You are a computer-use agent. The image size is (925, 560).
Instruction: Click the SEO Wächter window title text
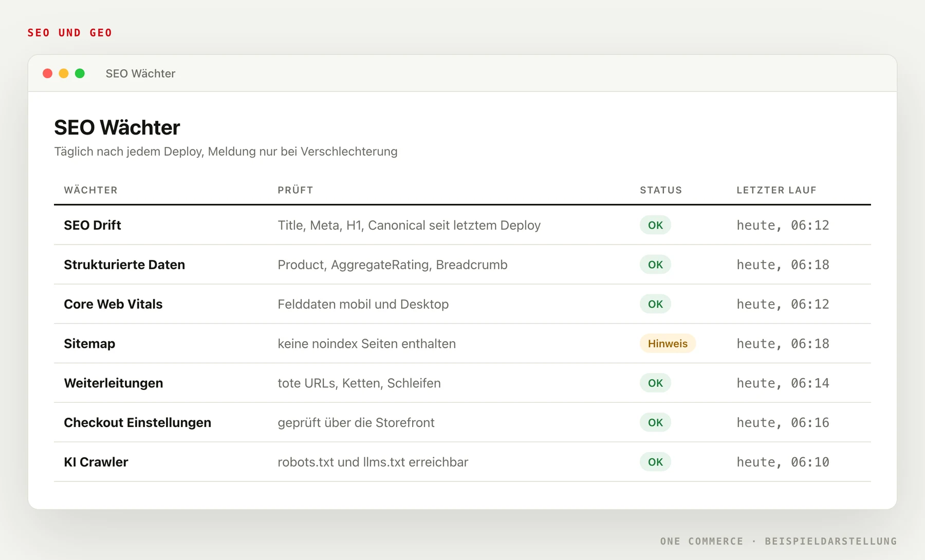pyautogui.click(x=140, y=73)
